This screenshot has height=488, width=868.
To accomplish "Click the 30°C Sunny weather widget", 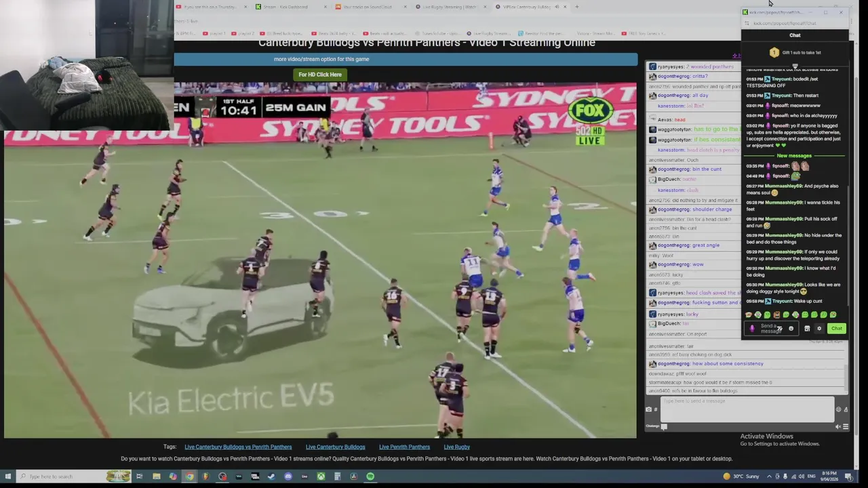I will click(741, 476).
